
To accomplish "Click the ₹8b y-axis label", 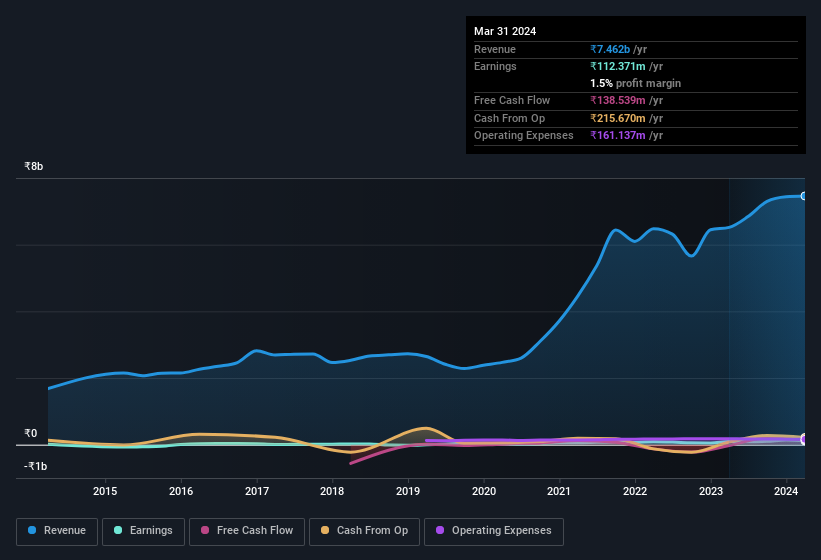I will pyautogui.click(x=34, y=166).
